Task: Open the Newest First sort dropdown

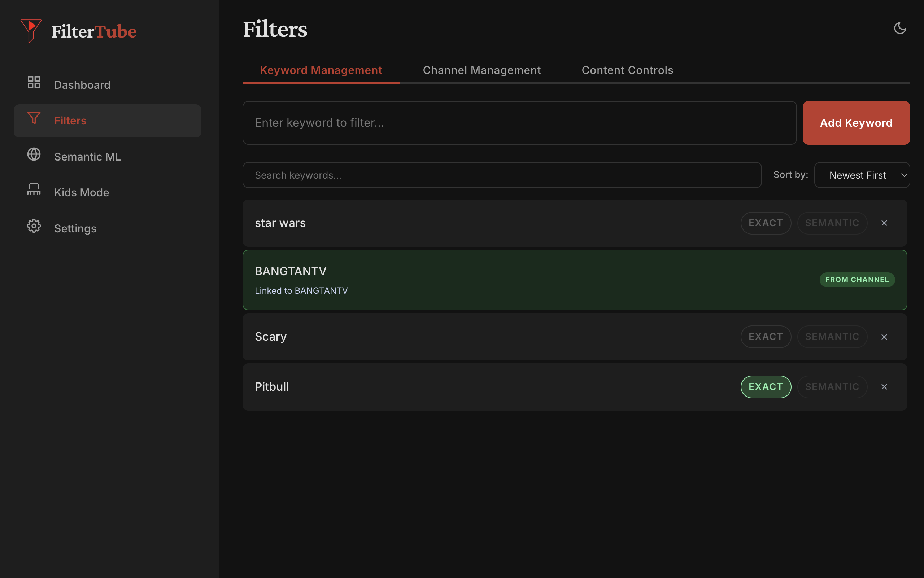Action: tap(862, 175)
